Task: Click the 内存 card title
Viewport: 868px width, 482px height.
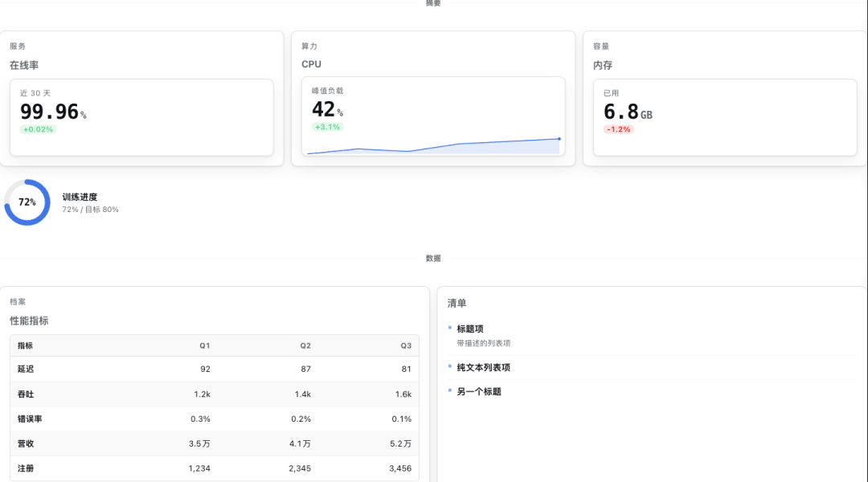Action: pos(603,65)
